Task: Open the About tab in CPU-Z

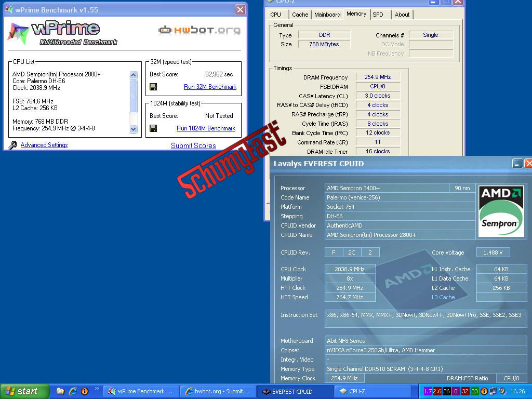Action: [x=402, y=15]
